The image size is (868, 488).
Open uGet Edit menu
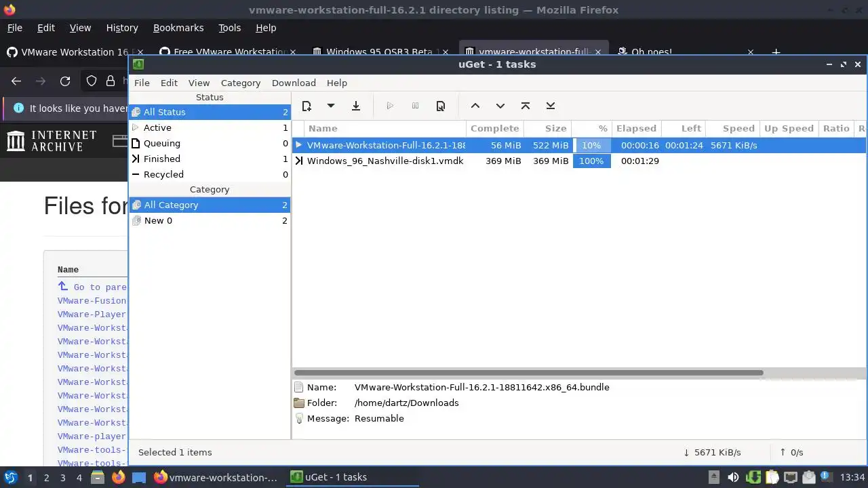(x=169, y=83)
